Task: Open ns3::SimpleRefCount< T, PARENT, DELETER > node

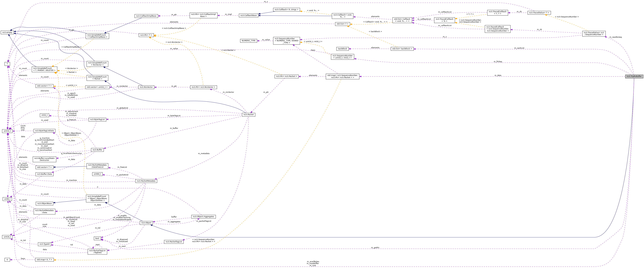Action: [44, 69]
